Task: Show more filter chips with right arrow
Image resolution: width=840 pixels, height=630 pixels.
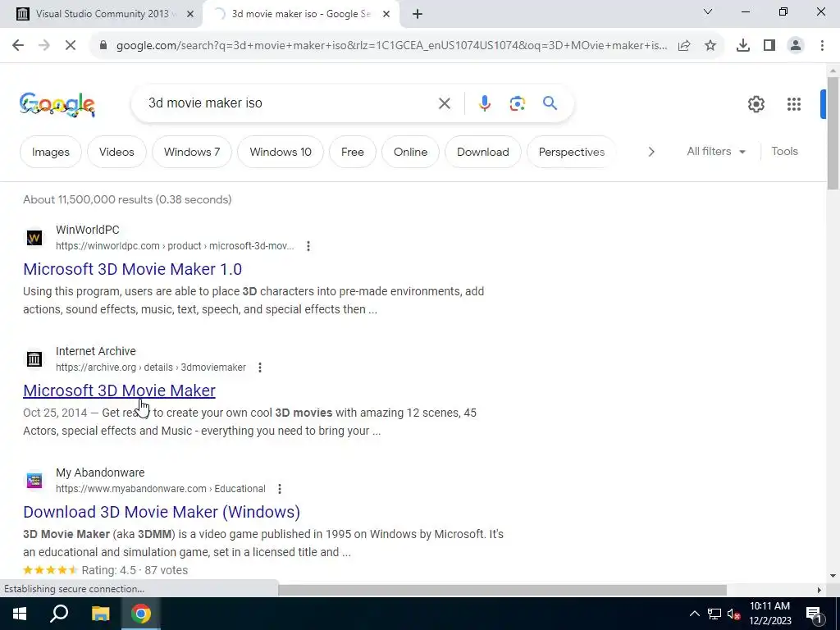Action: [x=651, y=152]
